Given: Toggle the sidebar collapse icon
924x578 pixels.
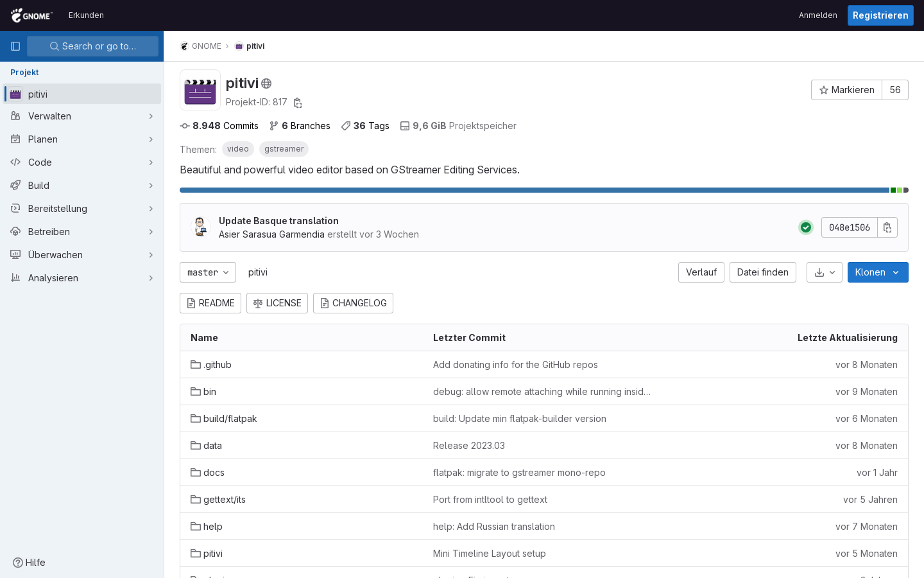Looking at the screenshot, I should [15, 46].
